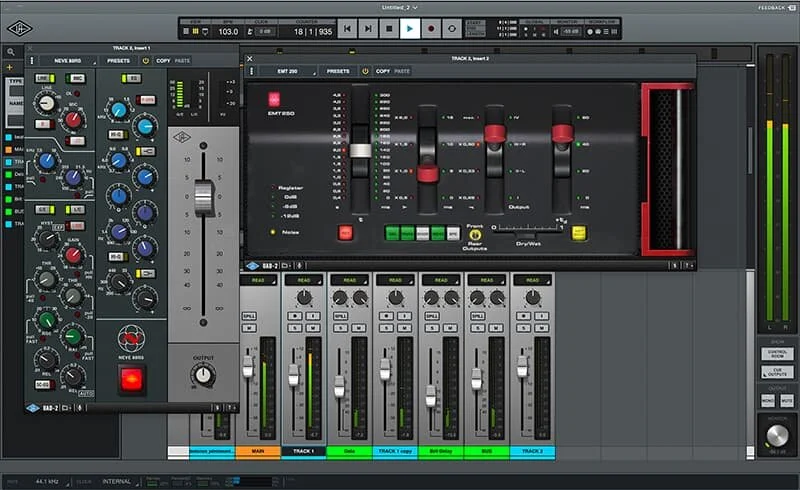Open PRESETS in the EMT 250 window
The image size is (800, 490).
[x=338, y=71]
